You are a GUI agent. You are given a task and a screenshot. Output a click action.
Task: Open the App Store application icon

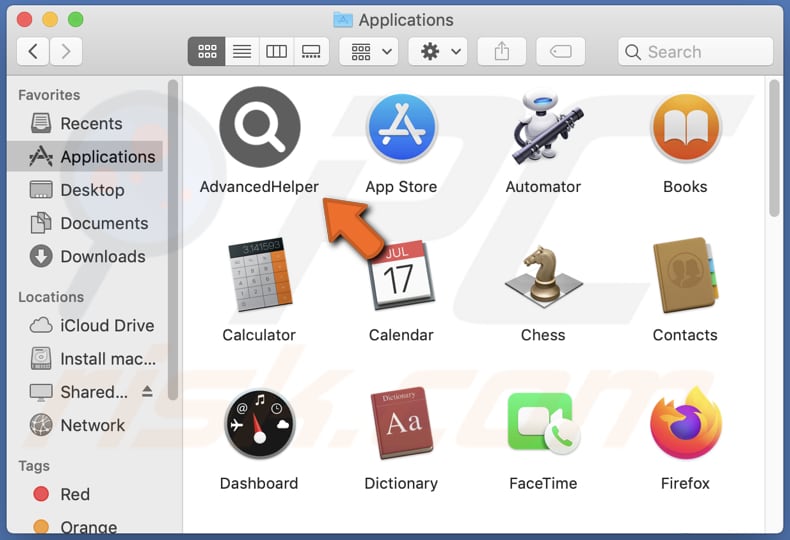point(402,127)
